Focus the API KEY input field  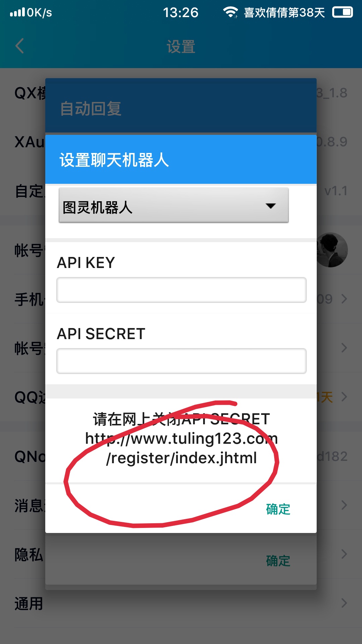tap(181, 290)
